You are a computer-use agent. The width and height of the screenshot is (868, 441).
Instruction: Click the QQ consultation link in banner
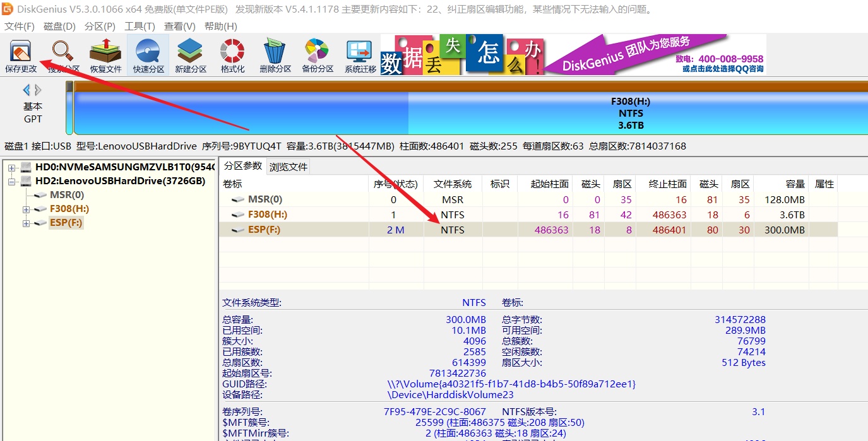tap(723, 69)
